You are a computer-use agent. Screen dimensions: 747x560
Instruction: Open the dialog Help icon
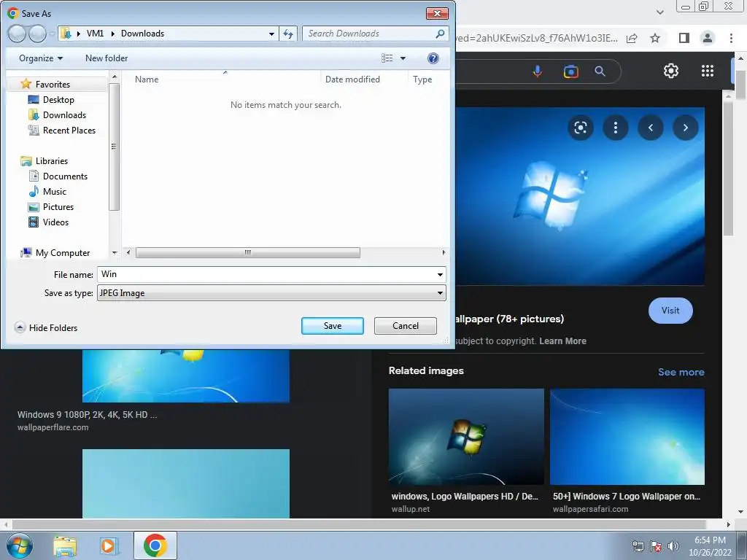433,58
